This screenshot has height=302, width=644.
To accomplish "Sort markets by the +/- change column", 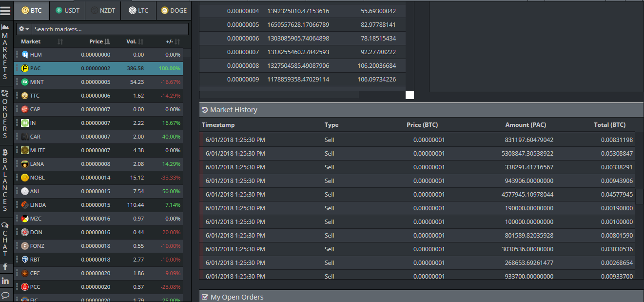I will pos(173,41).
